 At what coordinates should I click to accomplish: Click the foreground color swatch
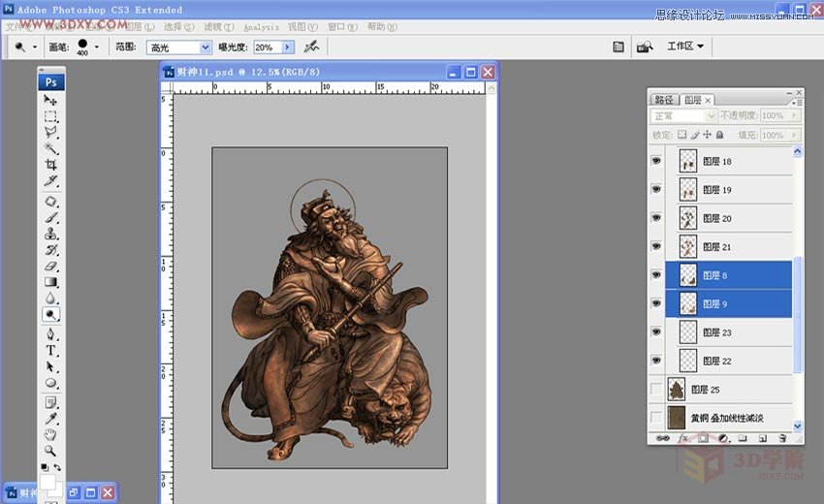pos(47,482)
